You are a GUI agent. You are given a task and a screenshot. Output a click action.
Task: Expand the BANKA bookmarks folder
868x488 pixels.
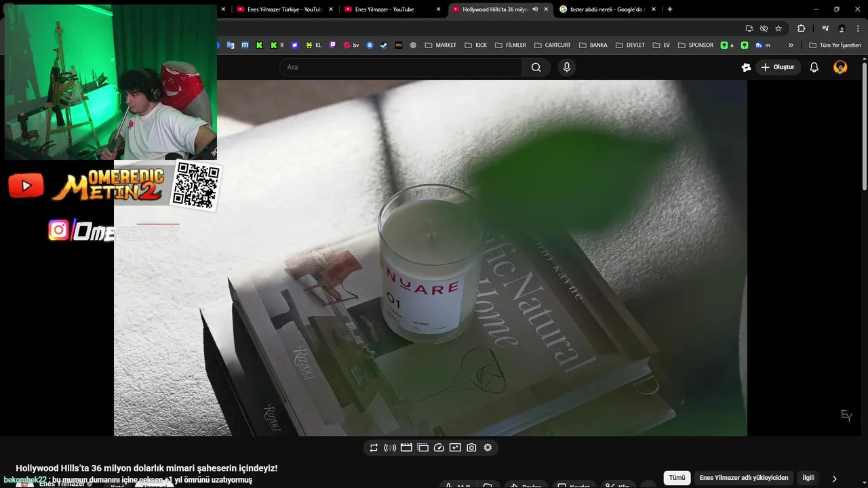(593, 45)
